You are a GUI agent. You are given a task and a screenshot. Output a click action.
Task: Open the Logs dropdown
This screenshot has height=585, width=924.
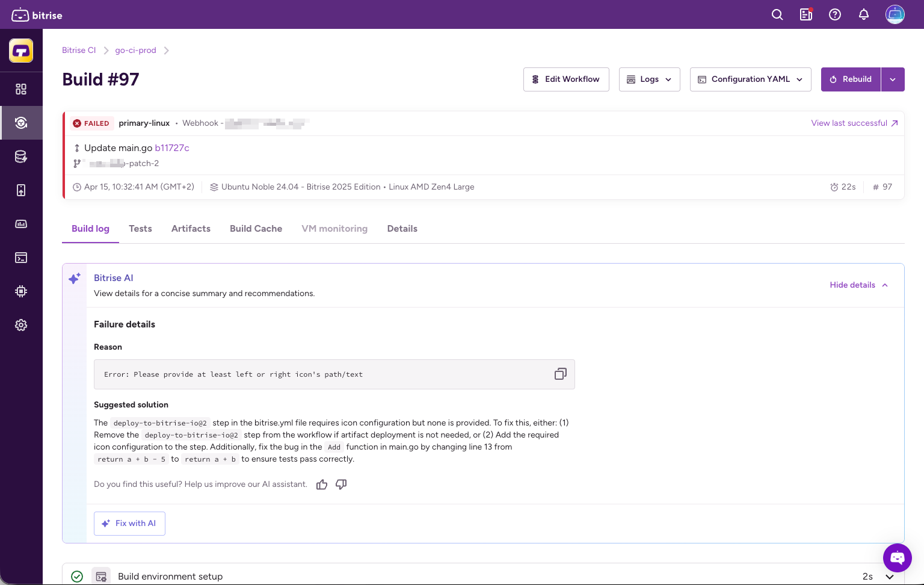tap(650, 79)
